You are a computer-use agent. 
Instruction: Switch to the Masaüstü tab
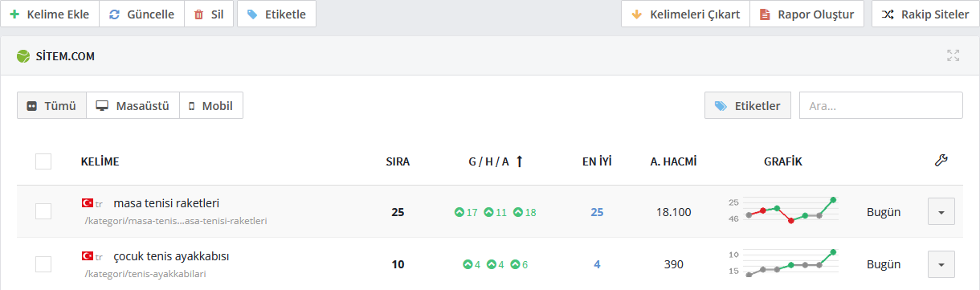133,105
